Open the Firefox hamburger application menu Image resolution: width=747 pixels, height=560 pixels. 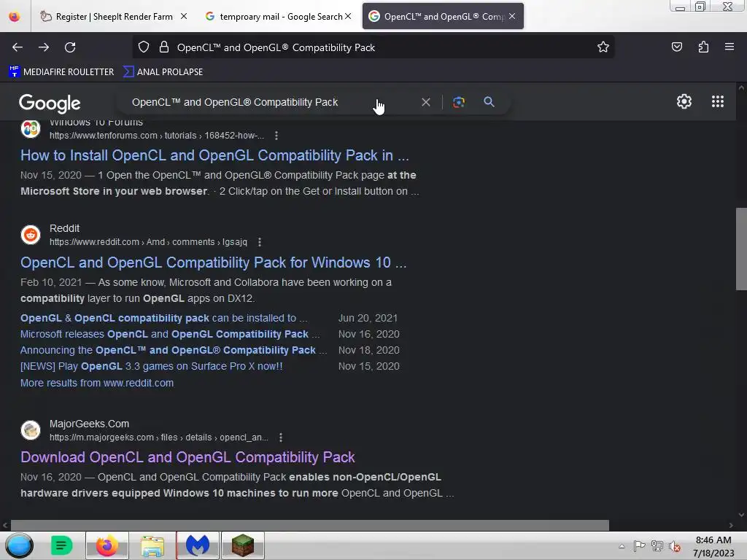729,47
